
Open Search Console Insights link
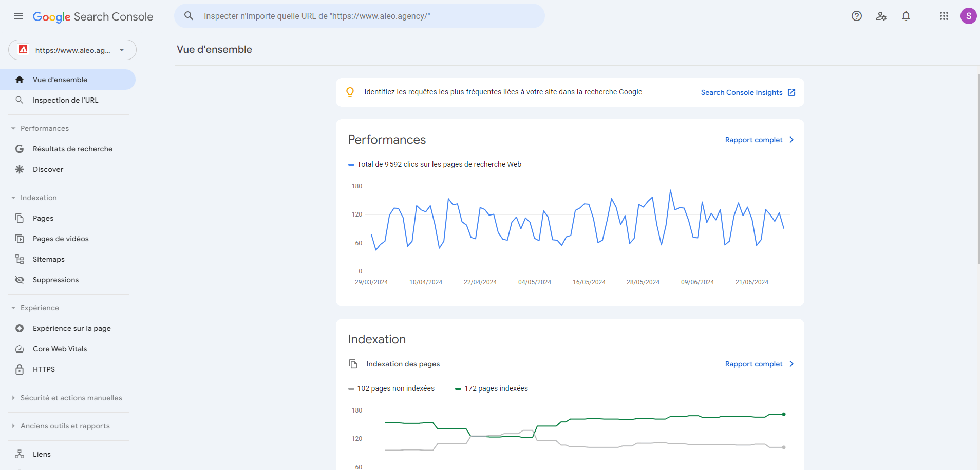pyautogui.click(x=742, y=92)
